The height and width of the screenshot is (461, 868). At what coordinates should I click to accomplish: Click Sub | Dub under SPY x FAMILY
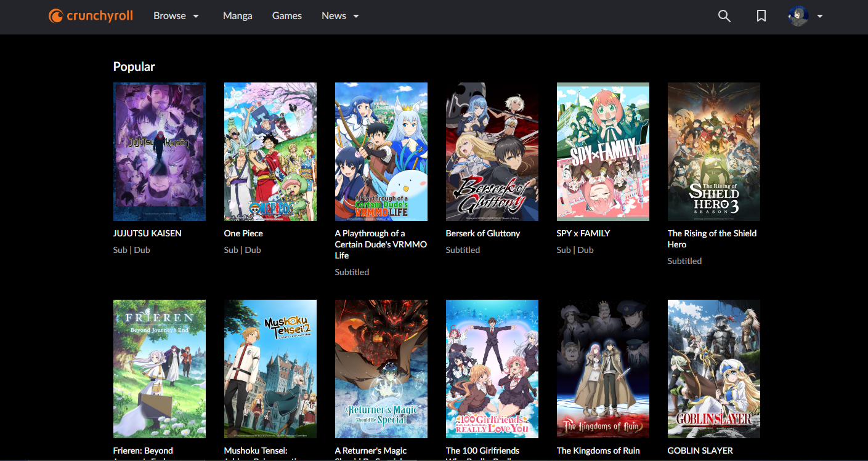pos(575,250)
